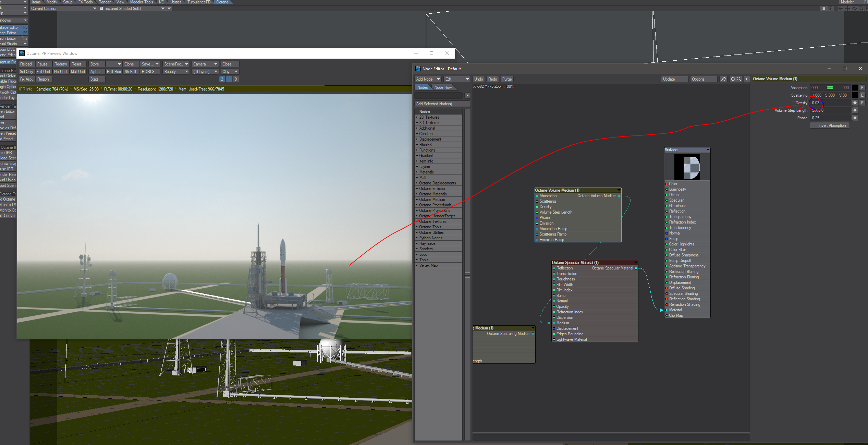Open the Add Node dropdown

428,79
